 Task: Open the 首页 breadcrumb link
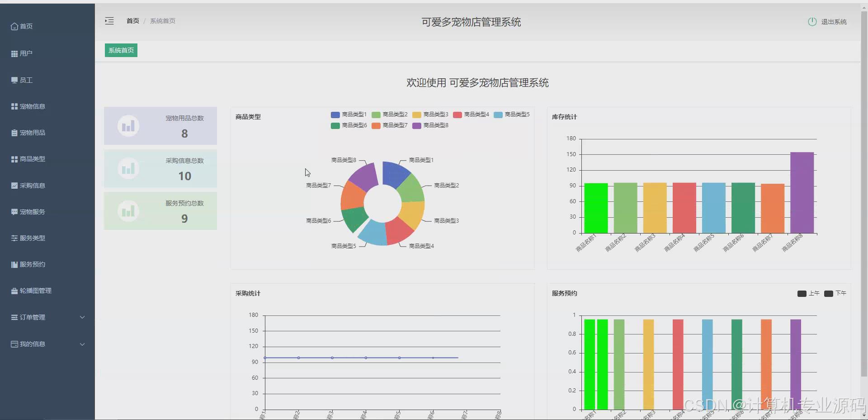point(132,20)
